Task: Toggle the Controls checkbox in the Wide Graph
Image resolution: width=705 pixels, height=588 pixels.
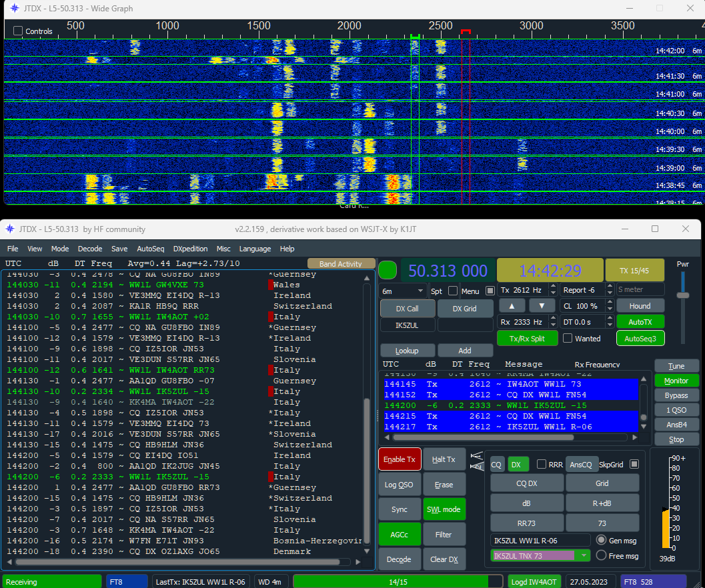Action: pos(18,31)
